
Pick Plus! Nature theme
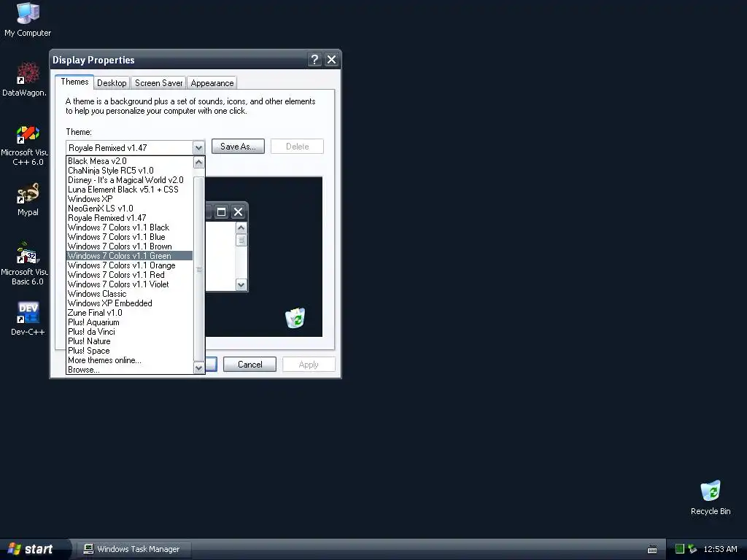[x=129, y=341]
